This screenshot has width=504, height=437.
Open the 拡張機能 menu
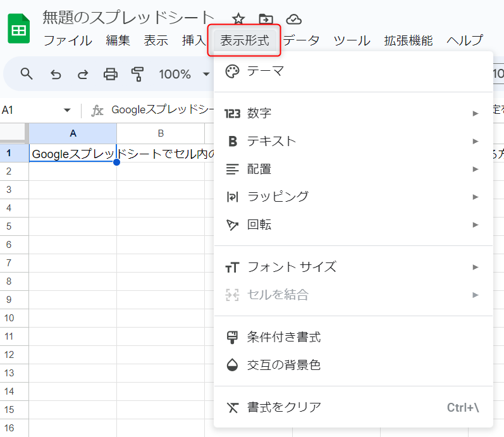tap(409, 40)
